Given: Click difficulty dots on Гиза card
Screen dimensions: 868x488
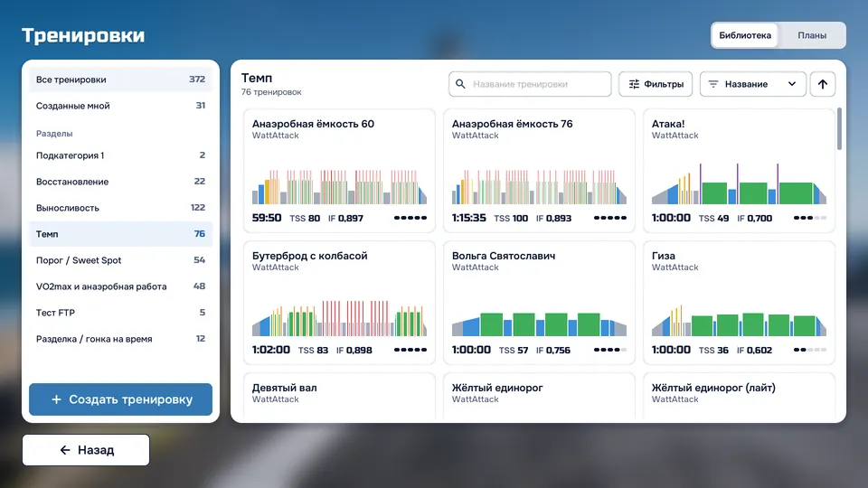Looking at the screenshot, I should tap(810, 350).
